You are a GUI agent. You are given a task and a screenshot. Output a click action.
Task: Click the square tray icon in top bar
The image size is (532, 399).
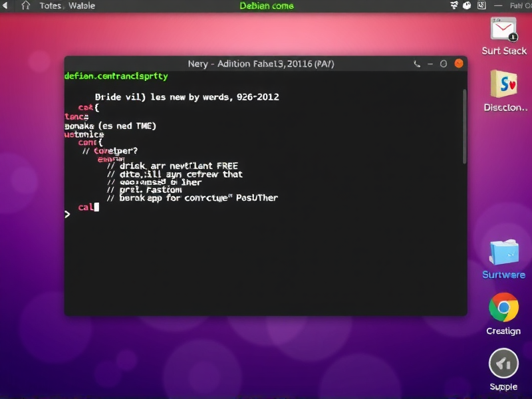[481, 6]
